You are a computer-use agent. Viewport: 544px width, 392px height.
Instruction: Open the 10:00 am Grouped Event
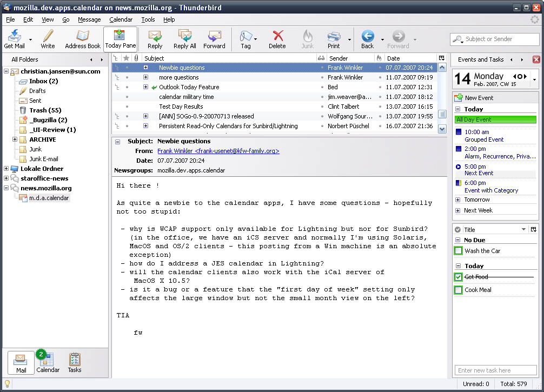click(x=495, y=136)
